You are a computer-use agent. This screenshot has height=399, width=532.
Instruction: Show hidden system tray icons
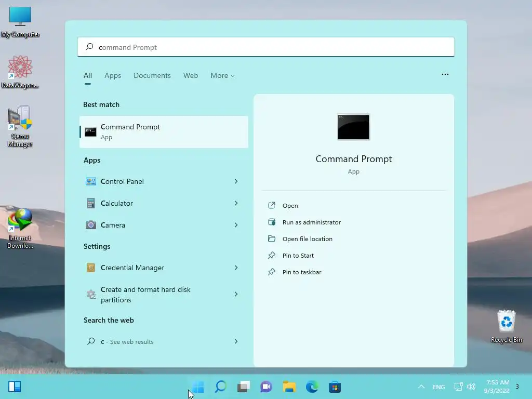tap(421, 387)
